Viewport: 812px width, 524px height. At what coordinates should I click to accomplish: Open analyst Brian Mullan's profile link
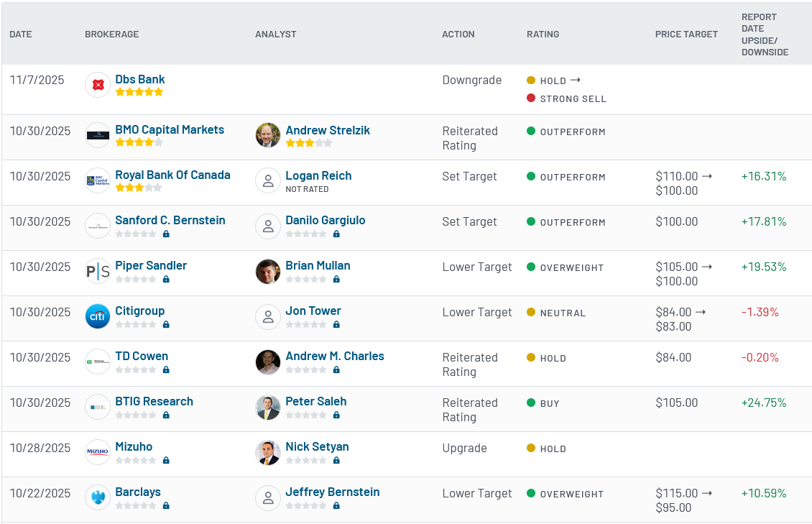point(318,266)
